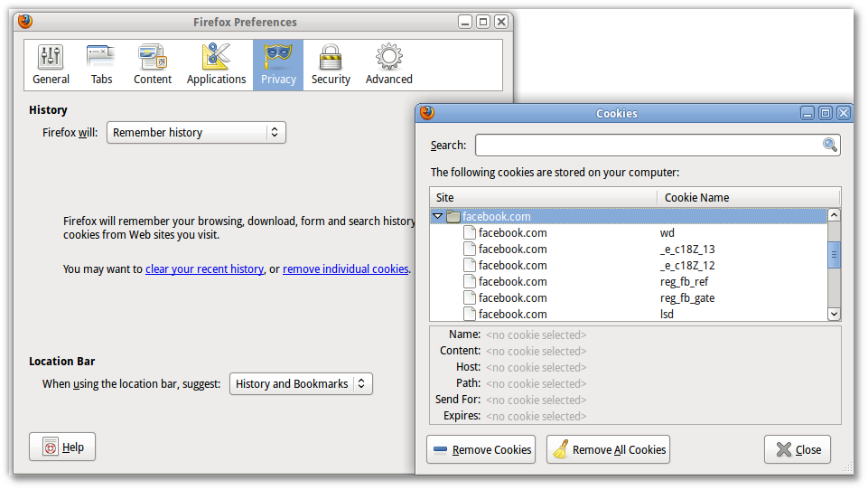Close the Firefox Preferences window via title bar X
This screenshot has width=868, height=490.
501,22
